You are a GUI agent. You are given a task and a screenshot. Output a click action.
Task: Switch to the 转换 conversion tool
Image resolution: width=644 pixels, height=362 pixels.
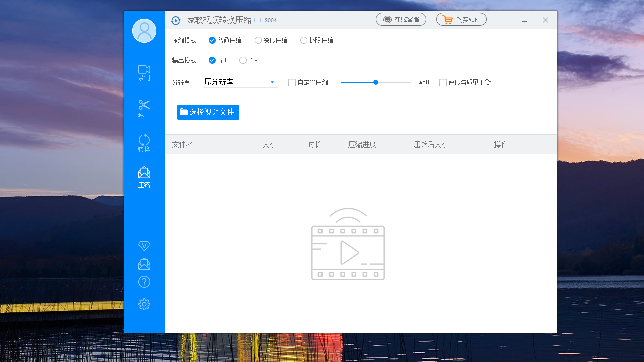144,143
